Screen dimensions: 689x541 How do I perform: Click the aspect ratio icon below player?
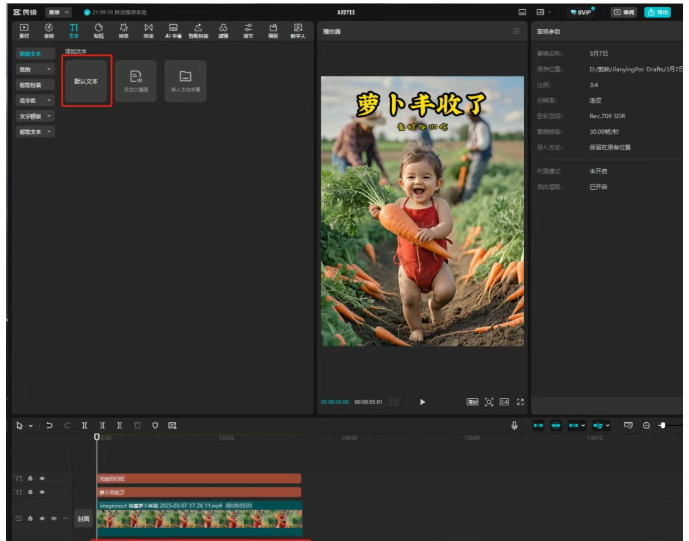tap(504, 402)
